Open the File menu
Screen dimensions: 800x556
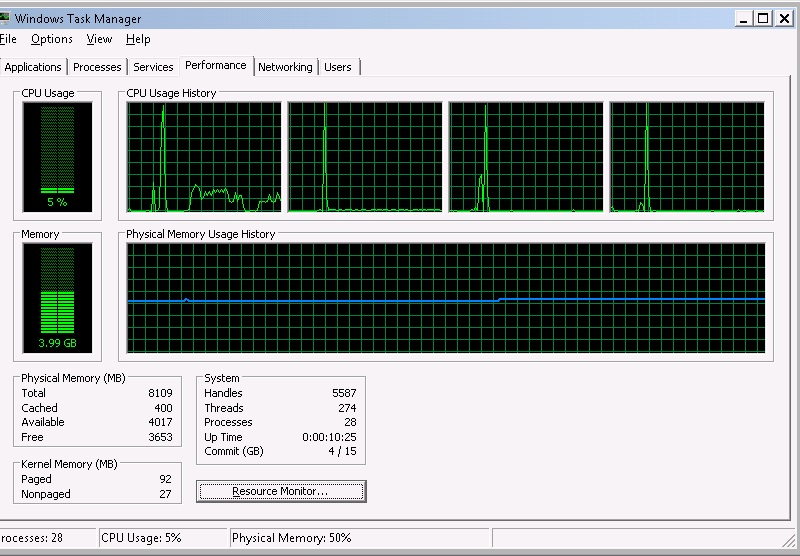[x=8, y=39]
